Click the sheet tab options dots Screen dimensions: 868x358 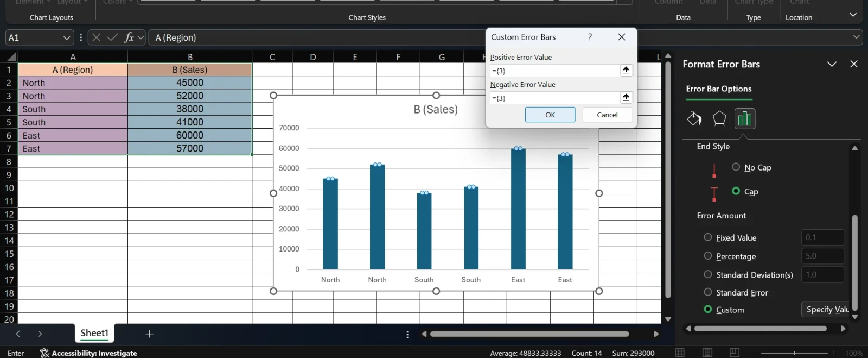[407, 335]
